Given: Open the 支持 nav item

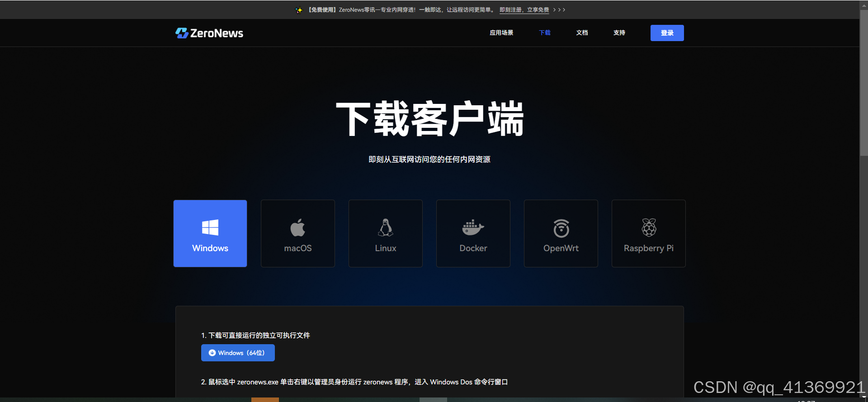Looking at the screenshot, I should point(619,33).
